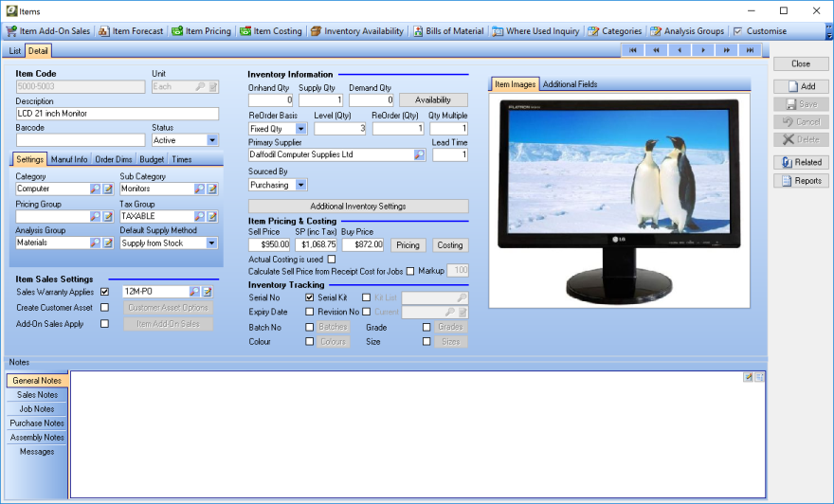Open Analysis Groups from the toolbar
834x504 pixels.
tap(687, 31)
